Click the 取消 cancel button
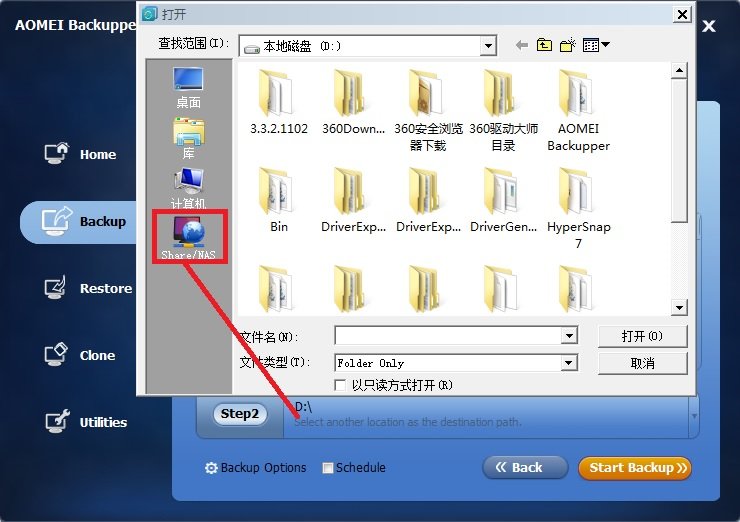 (642, 363)
